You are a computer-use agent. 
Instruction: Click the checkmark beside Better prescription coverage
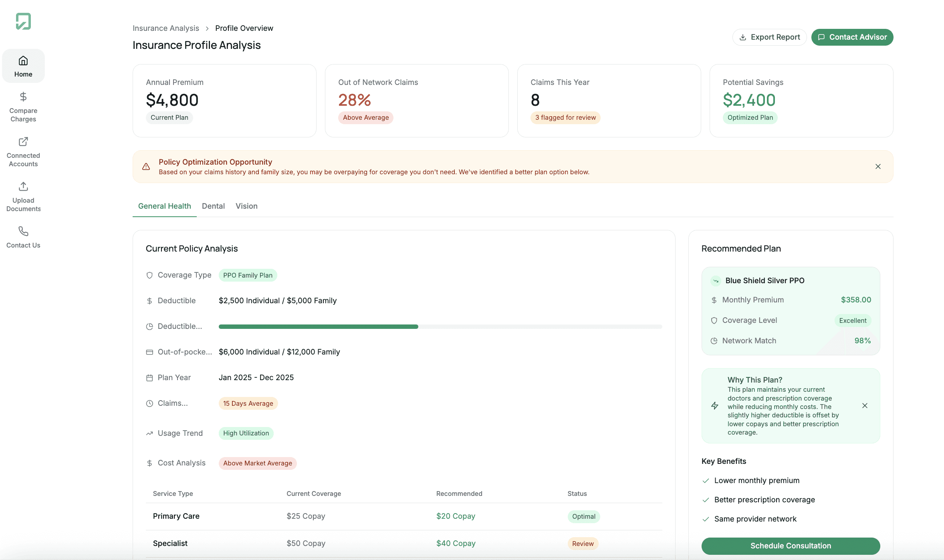(706, 500)
